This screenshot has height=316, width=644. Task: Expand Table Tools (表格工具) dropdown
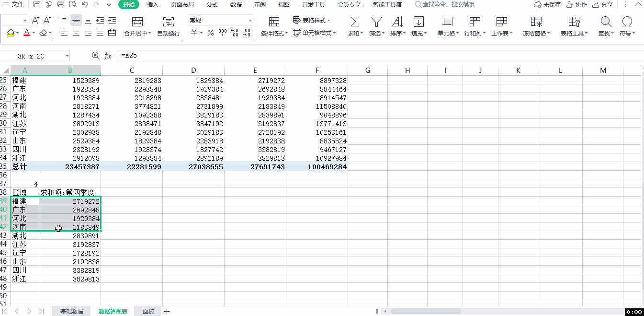[x=586, y=34]
